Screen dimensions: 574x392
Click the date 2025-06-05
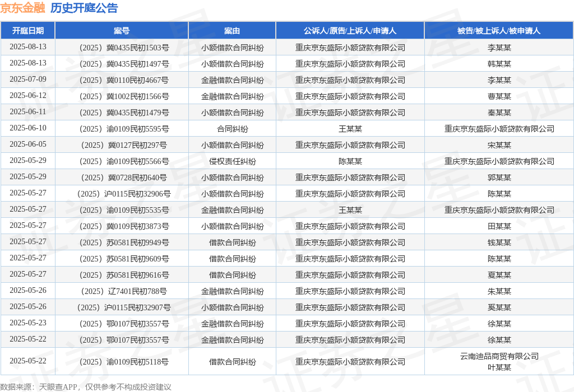28,144
